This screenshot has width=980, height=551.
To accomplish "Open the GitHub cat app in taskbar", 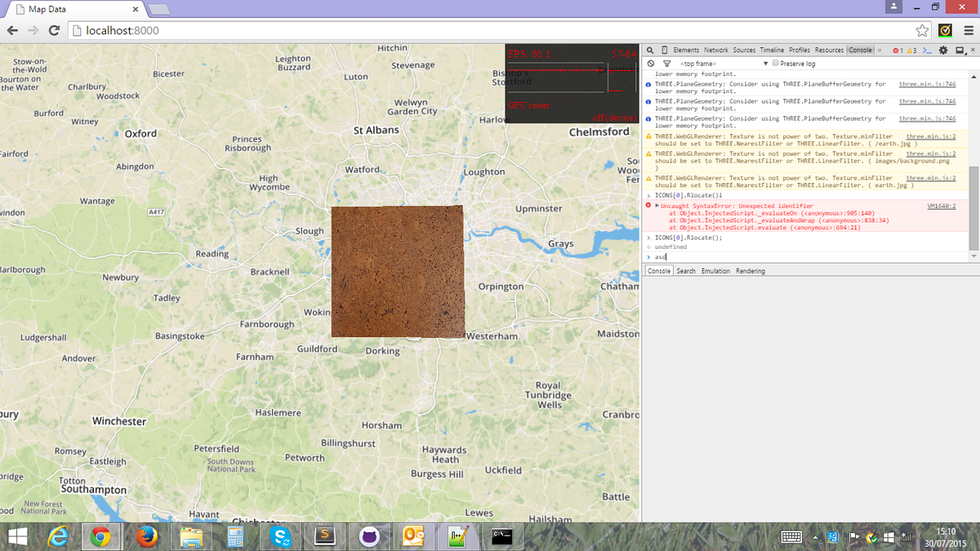I will click(x=369, y=536).
